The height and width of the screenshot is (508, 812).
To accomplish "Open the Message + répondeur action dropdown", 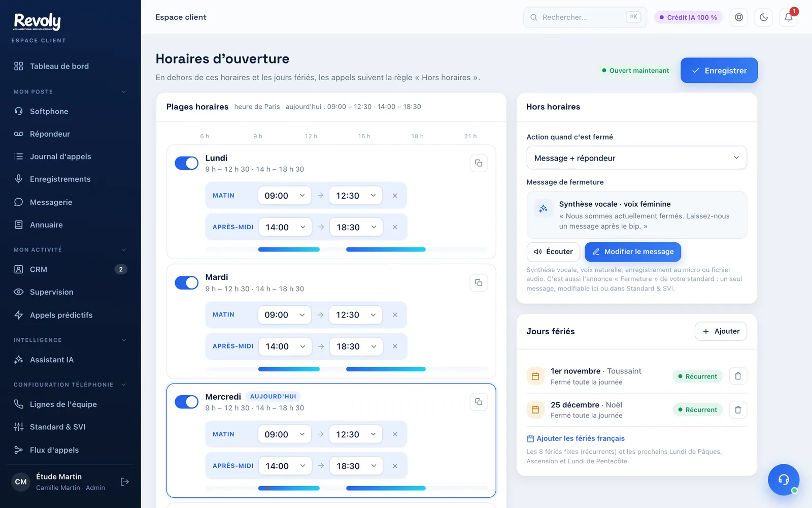I will [636, 157].
